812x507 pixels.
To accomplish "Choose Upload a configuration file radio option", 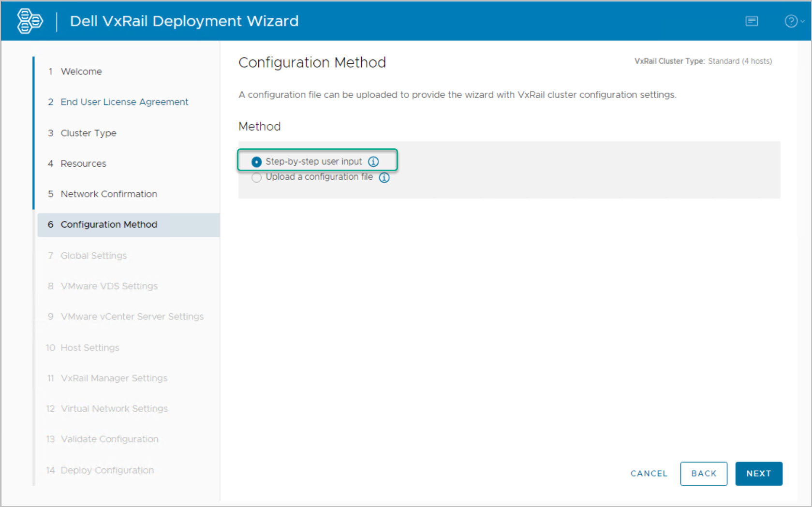I will pos(257,177).
